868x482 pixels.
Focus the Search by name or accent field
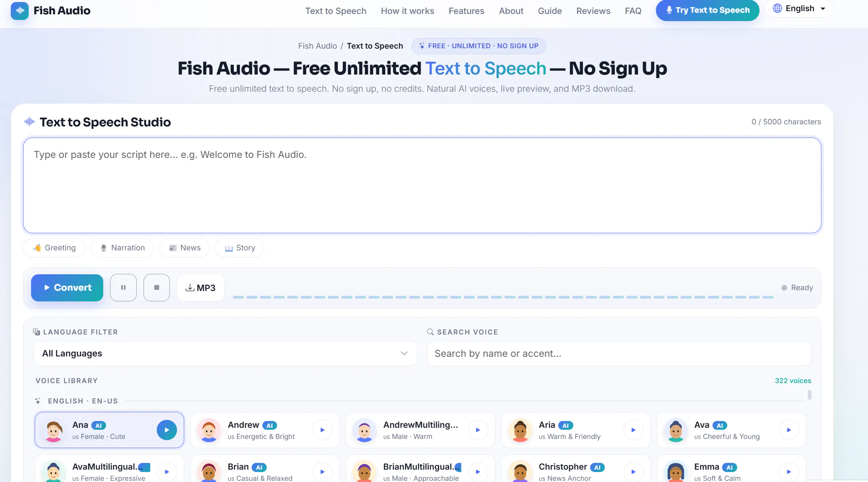coord(619,353)
